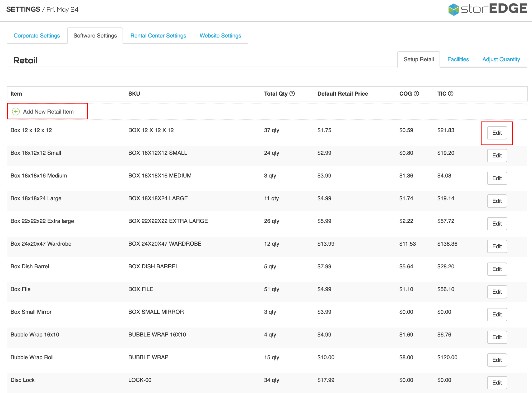The image size is (532, 393).
Task: Open the Facilities sub-tab
Action: click(x=458, y=59)
